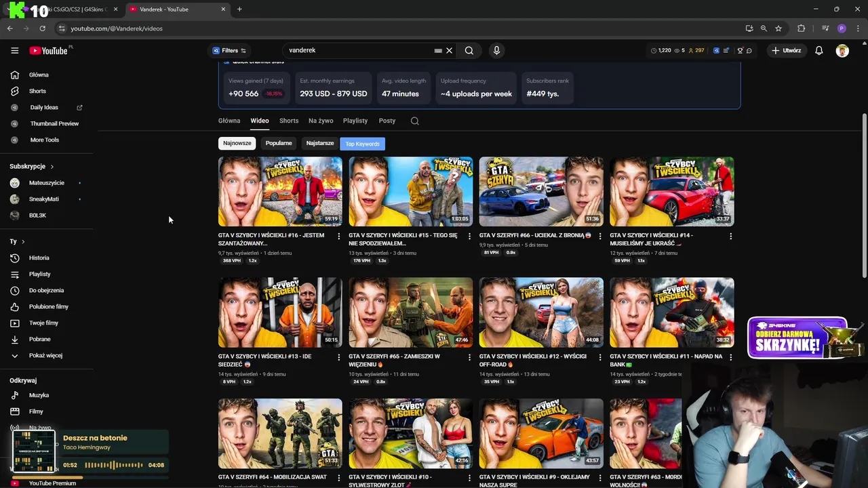
Task: Click the search field containing 'vanderek'
Action: tap(359, 50)
